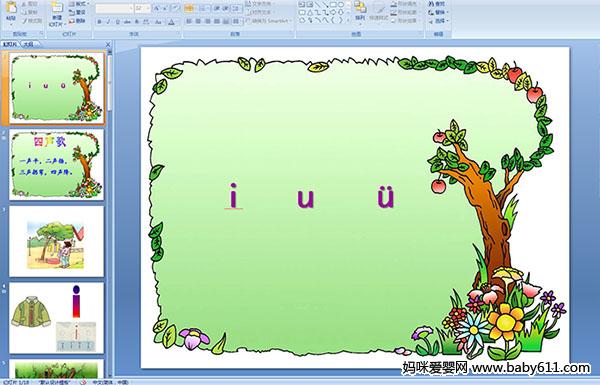
Task: Toggle bold formatting
Action: coord(99,22)
